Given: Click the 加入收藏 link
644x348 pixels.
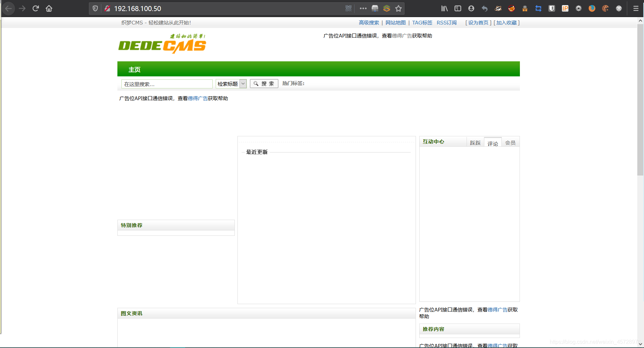Looking at the screenshot, I should (x=506, y=22).
